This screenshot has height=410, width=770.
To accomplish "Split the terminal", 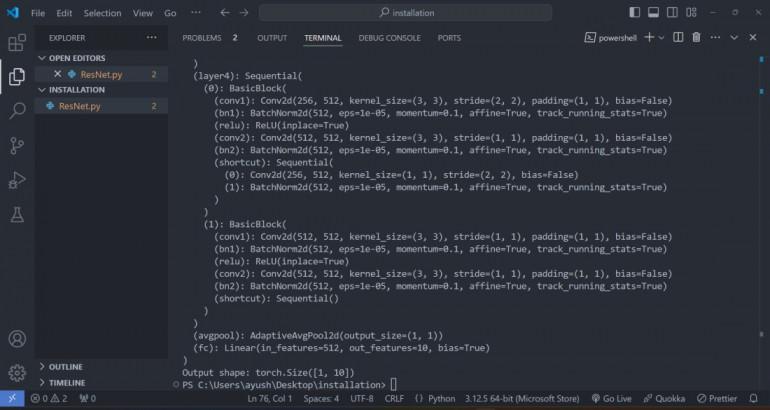I will pos(678,37).
